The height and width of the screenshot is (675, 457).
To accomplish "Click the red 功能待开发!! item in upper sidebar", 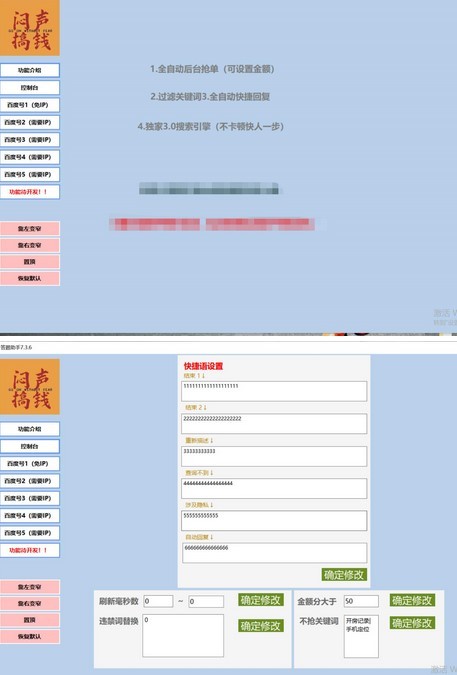I will tap(30, 192).
